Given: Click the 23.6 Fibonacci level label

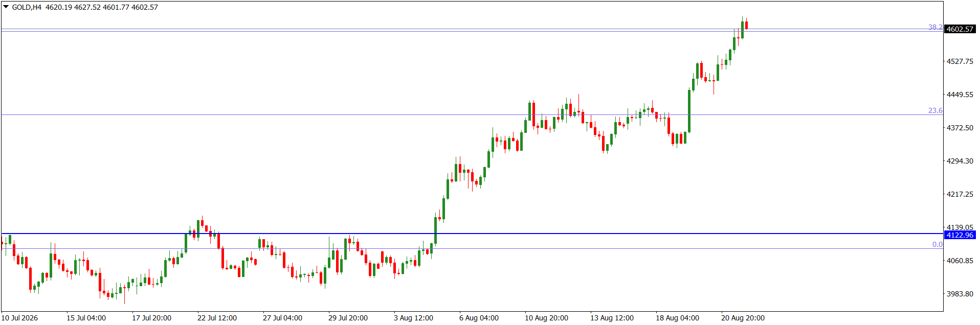Looking at the screenshot, I should (936, 110).
